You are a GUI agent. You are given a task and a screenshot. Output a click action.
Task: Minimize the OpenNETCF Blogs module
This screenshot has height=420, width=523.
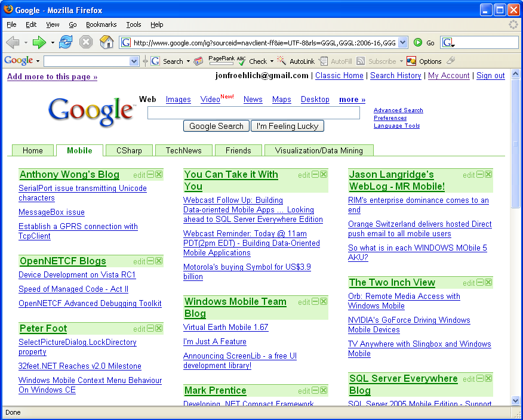pyautogui.click(x=150, y=261)
